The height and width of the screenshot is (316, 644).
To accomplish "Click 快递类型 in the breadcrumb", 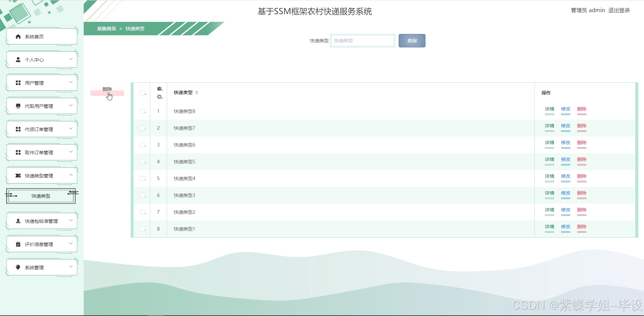I will (x=135, y=29).
